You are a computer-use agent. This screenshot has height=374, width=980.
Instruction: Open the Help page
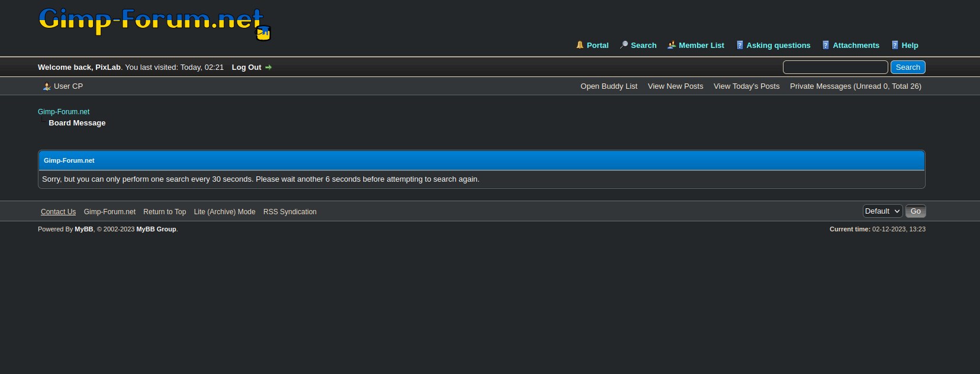[x=910, y=46]
